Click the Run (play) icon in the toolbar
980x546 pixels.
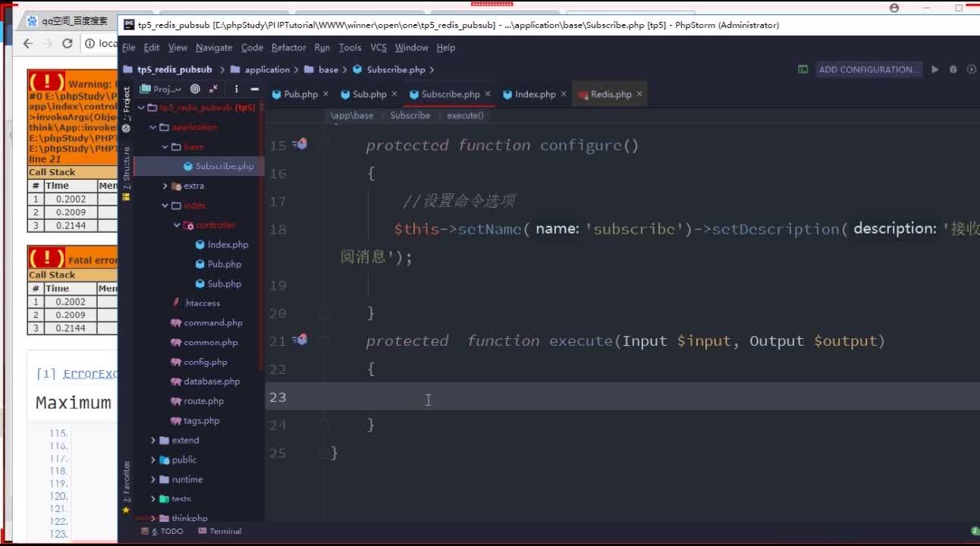(934, 69)
